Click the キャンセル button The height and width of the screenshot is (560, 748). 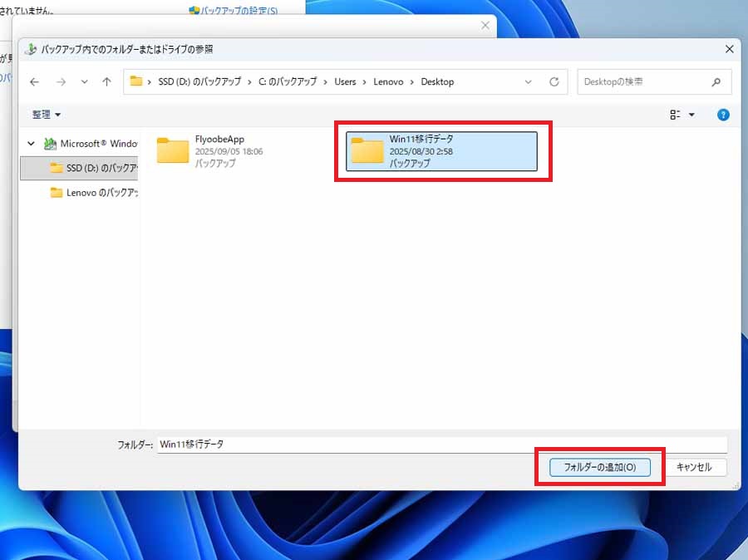coord(694,467)
